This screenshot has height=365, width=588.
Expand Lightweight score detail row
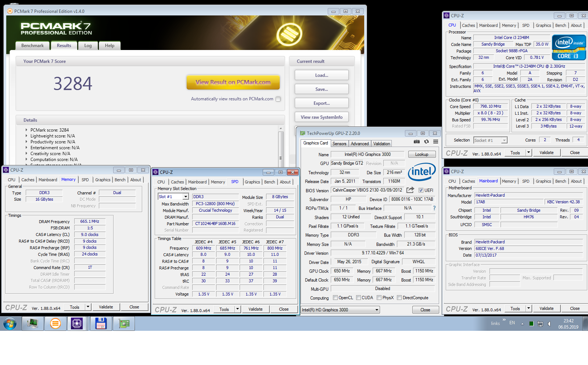coord(26,136)
